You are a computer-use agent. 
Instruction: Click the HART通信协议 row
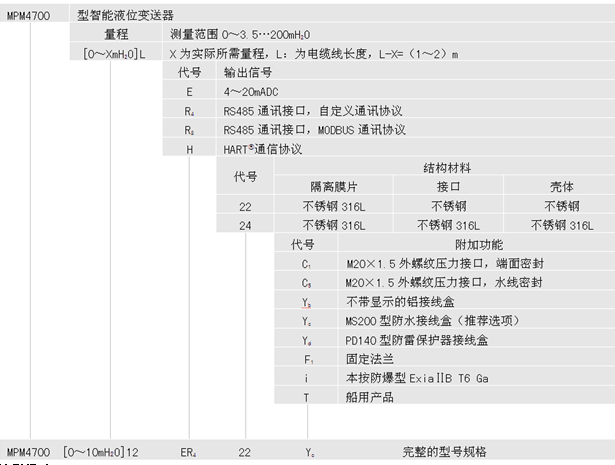(389, 149)
